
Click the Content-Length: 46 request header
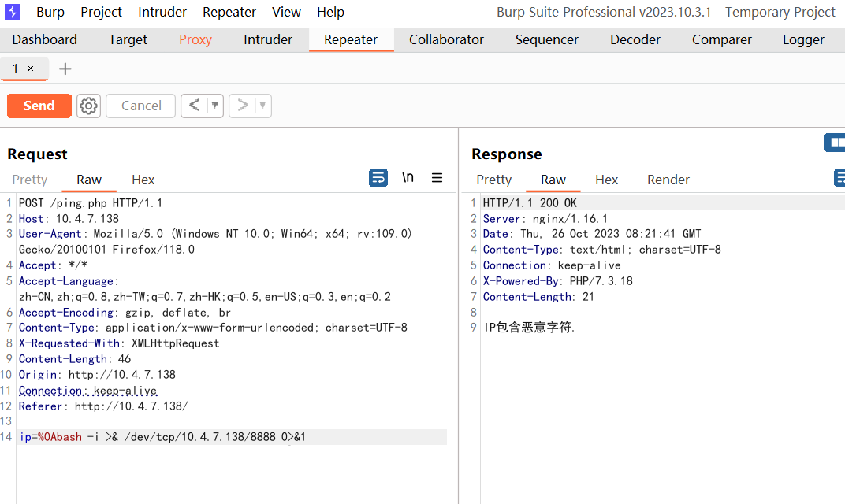point(74,358)
